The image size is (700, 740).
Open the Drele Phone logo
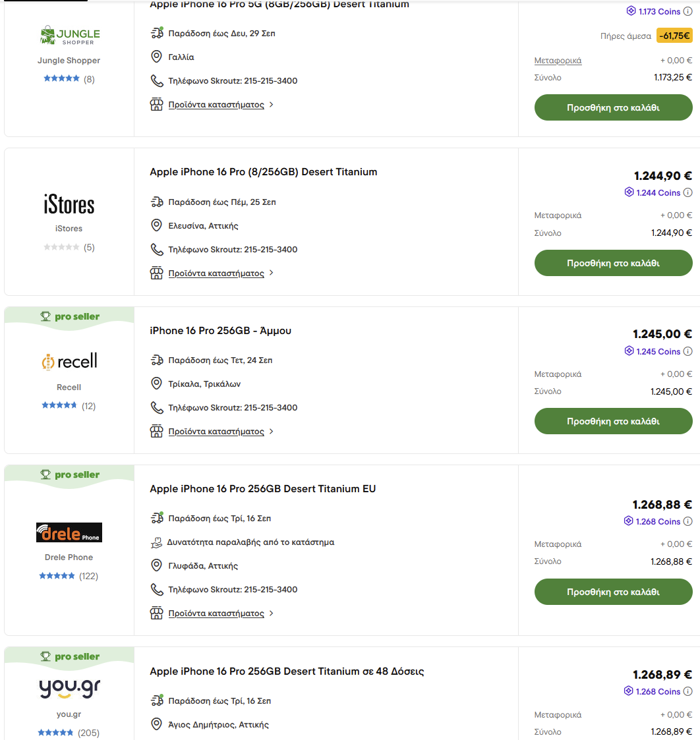tap(69, 532)
